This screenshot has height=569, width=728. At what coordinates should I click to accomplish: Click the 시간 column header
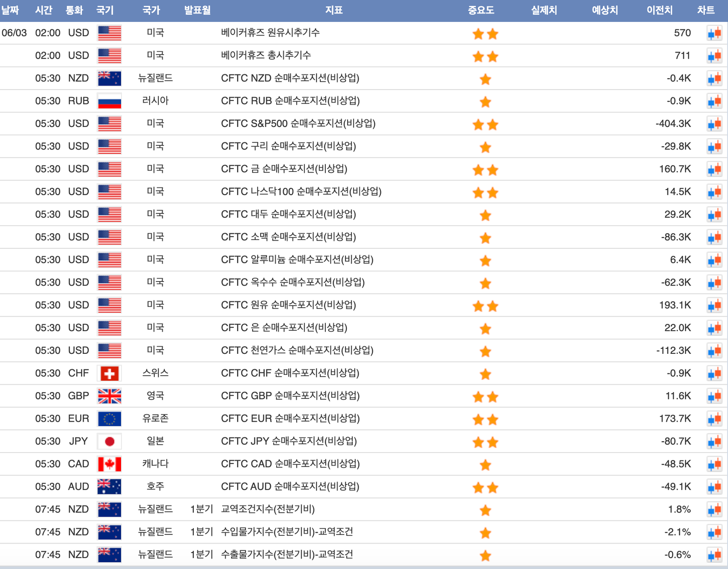tap(44, 10)
